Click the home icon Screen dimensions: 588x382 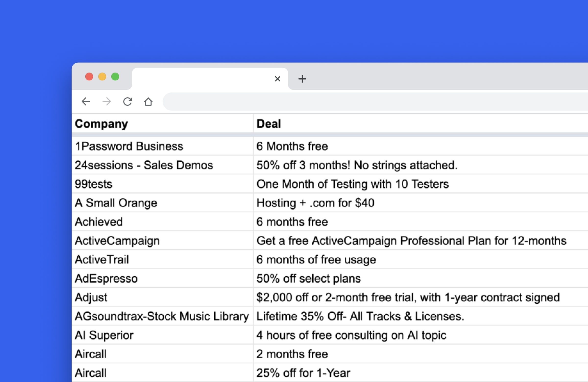[148, 101]
